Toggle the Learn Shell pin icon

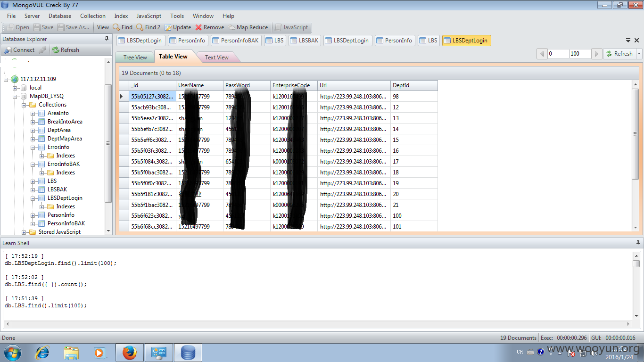click(638, 243)
